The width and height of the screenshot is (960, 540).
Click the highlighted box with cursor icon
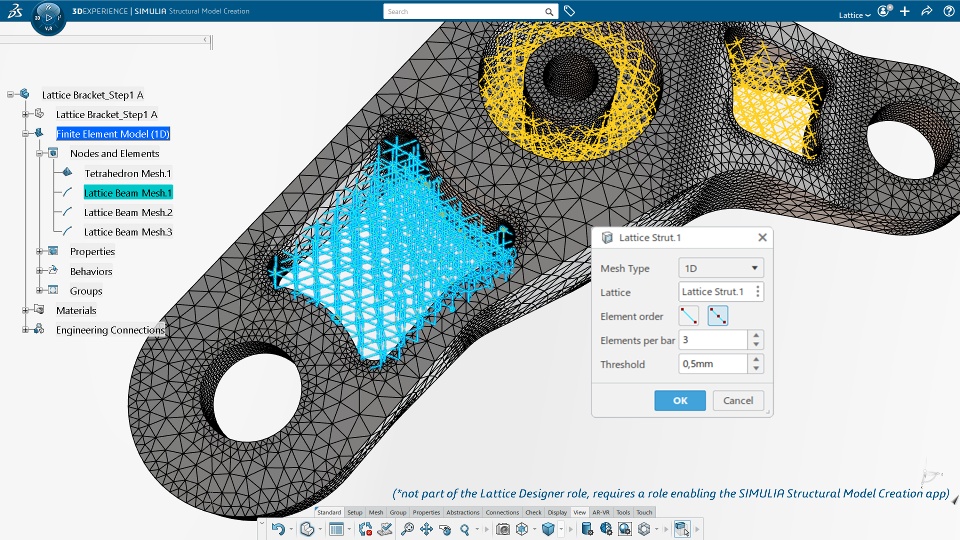click(x=682, y=529)
